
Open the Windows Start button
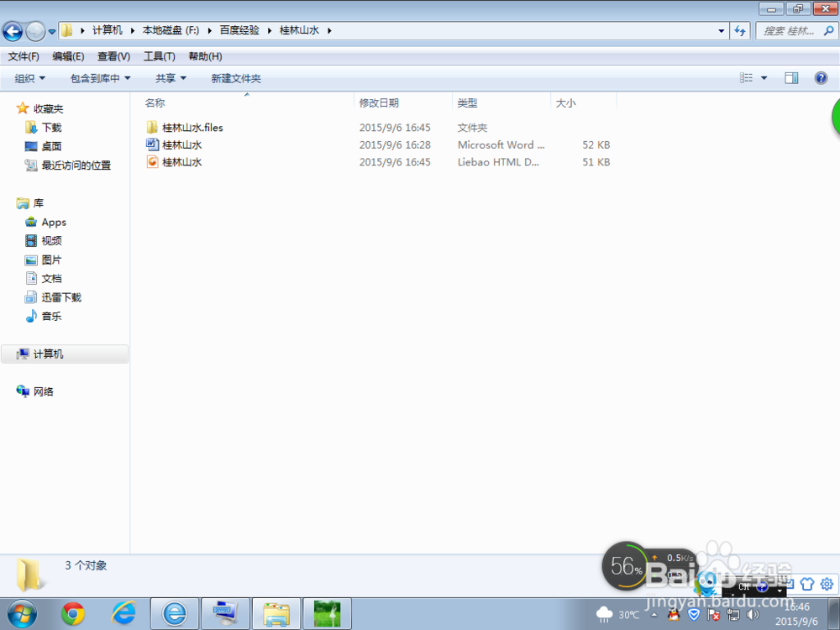(x=22, y=614)
